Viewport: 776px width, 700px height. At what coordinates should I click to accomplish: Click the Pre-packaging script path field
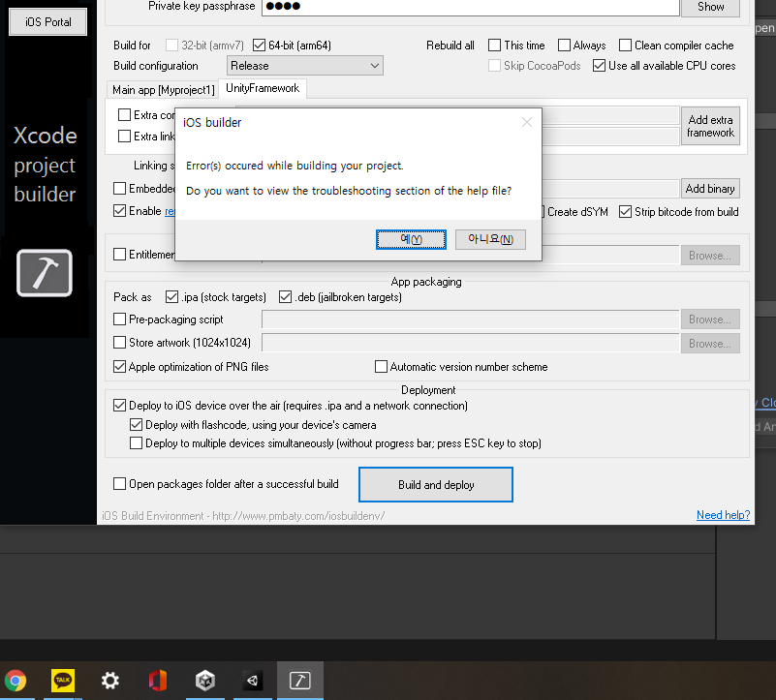tap(470, 320)
